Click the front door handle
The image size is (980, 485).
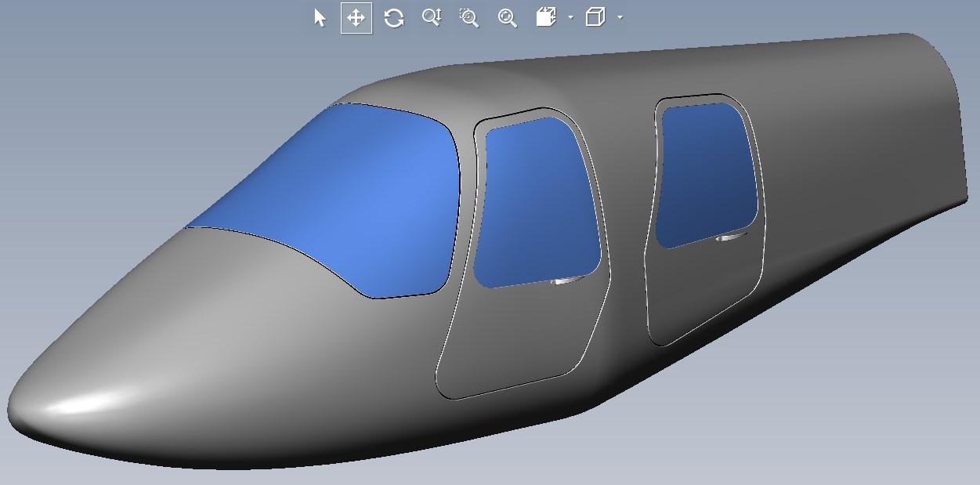(566, 281)
